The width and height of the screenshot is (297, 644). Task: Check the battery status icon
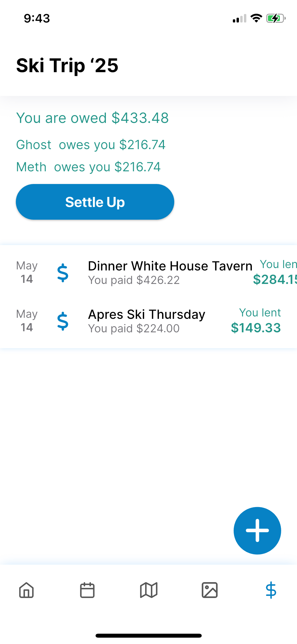[x=276, y=18]
